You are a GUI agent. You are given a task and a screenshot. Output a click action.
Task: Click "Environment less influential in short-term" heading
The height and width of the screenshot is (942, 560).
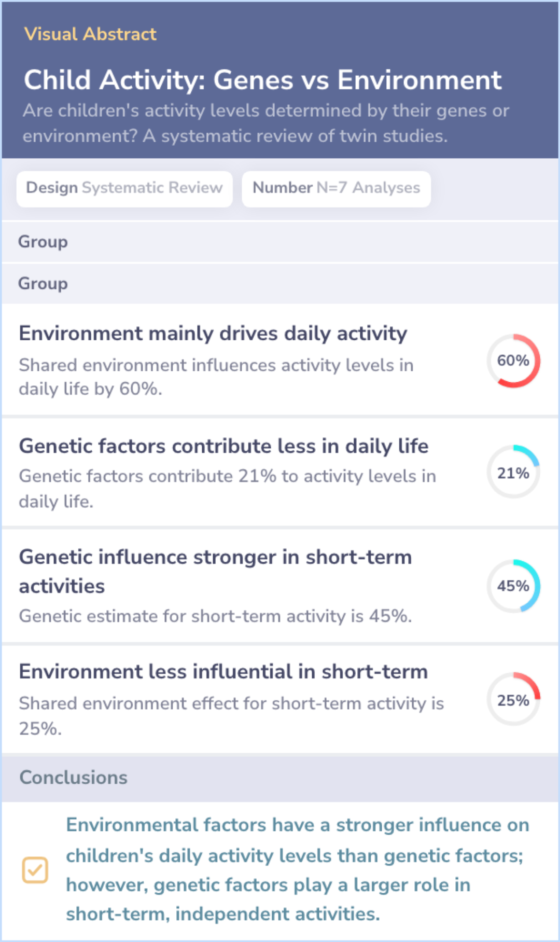point(223,672)
